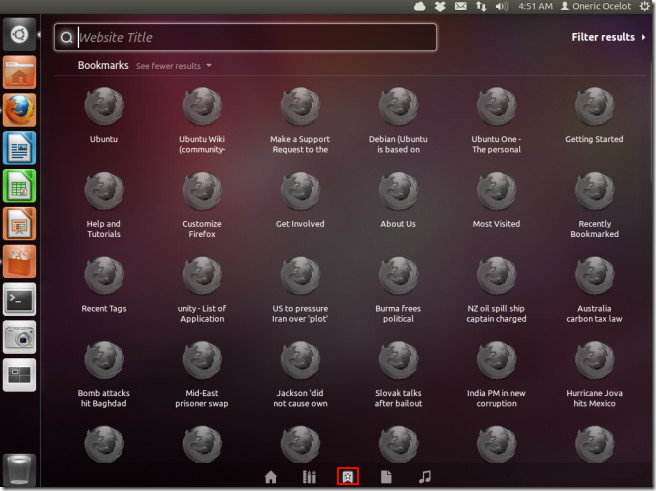656x491 pixels.
Task: Open Bomb attacks hit Baghdad bookmark
Action: pyautogui.click(x=104, y=374)
